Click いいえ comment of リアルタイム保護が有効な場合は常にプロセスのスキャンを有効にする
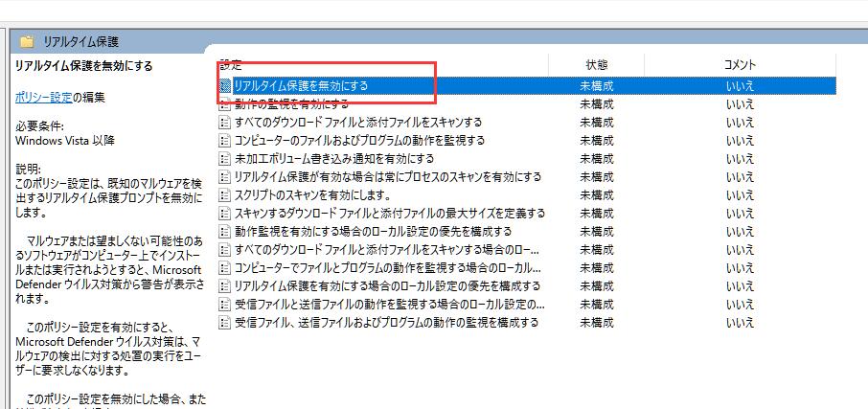Image resolution: width=868 pixels, height=409 pixels. [741, 177]
